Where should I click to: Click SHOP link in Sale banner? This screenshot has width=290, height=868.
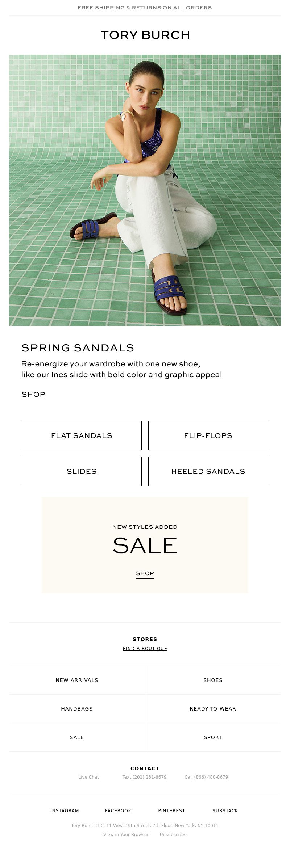(145, 573)
